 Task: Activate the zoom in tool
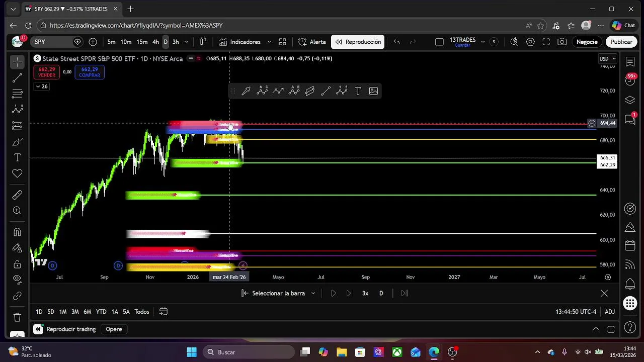tap(17, 211)
